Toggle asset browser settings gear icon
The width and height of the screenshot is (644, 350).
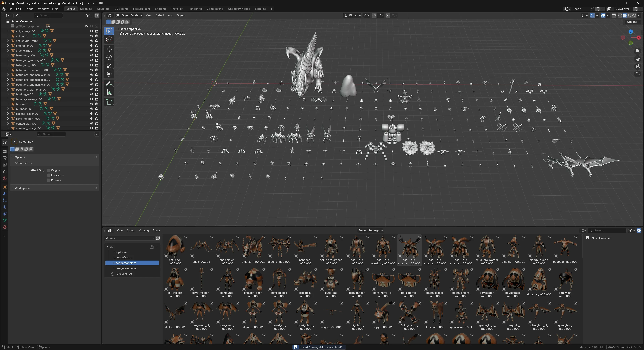coord(639,231)
